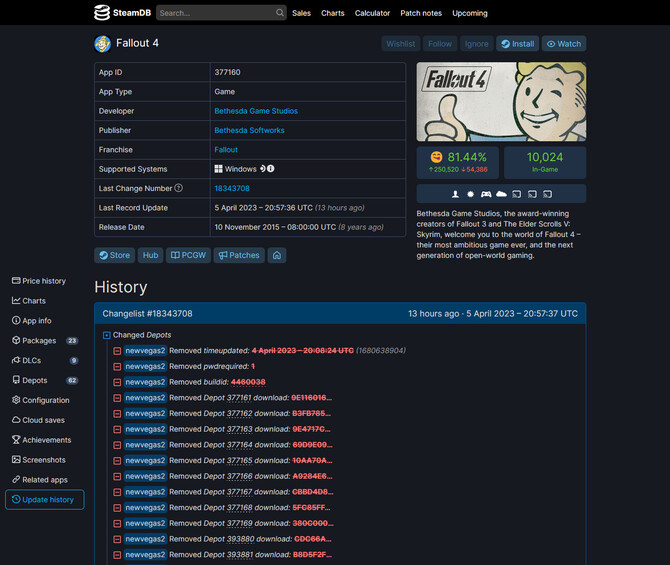The width and height of the screenshot is (670, 565).
Task: Click Depot 377165 link in changelist
Action: 239,461
